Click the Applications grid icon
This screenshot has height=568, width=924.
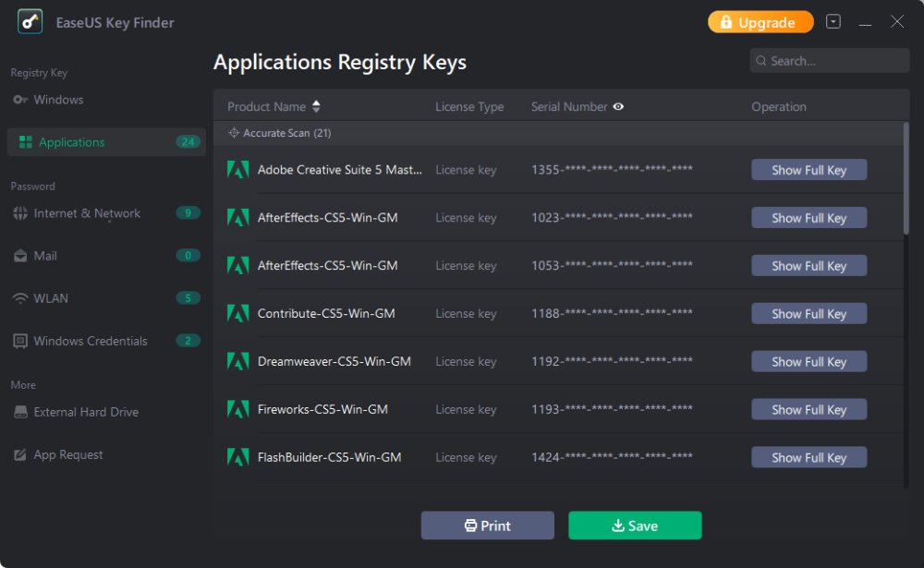(x=25, y=142)
